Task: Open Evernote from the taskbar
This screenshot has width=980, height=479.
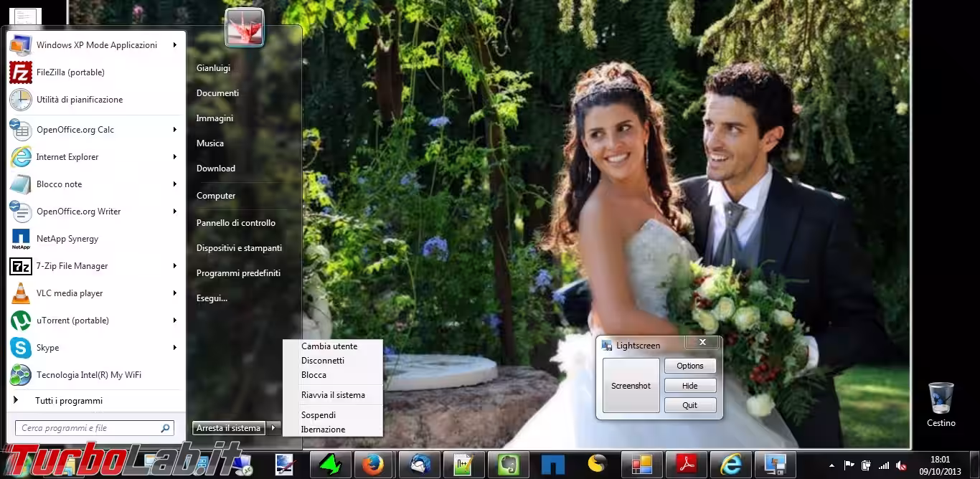Action: pos(508,465)
